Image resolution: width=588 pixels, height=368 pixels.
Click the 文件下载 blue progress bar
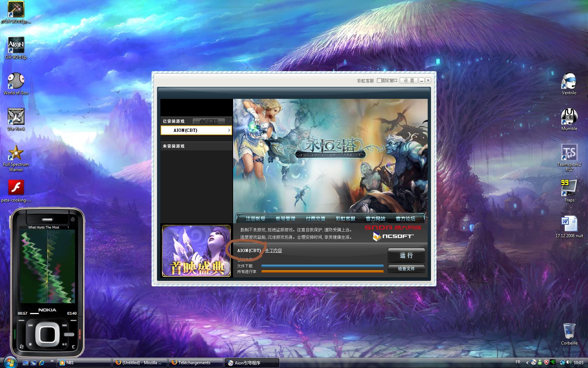322,266
